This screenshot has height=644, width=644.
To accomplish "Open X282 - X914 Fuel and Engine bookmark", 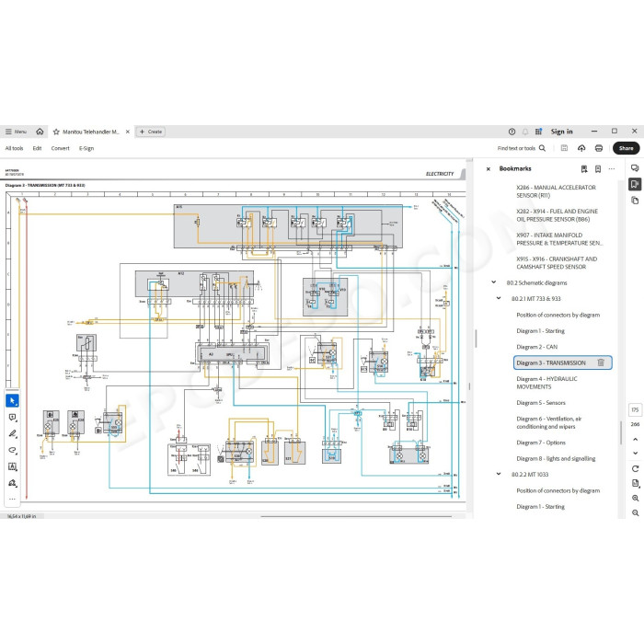I will [557, 215].
